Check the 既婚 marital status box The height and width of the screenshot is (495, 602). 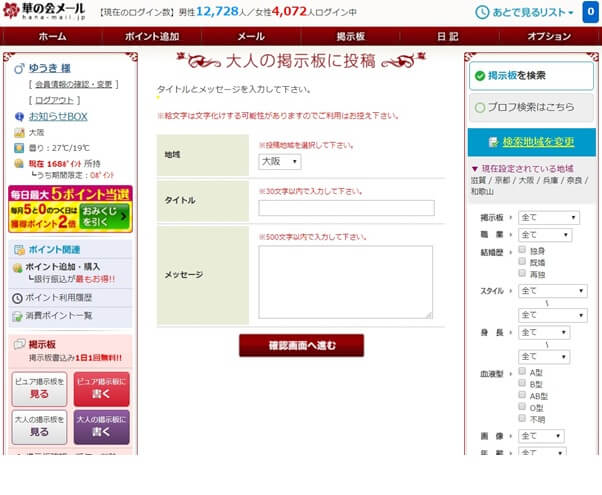coord(522,262)
